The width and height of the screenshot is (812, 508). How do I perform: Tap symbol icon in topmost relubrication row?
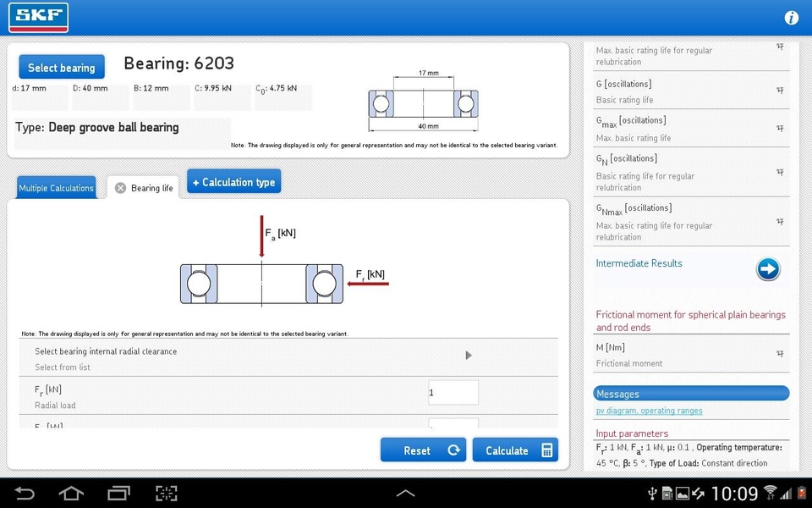[780, 47]
